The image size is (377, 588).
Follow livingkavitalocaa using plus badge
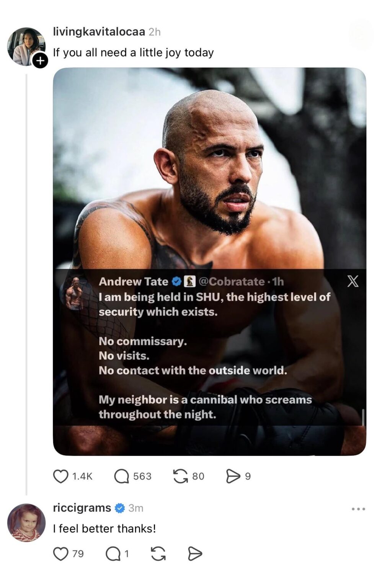coord(40,61)
